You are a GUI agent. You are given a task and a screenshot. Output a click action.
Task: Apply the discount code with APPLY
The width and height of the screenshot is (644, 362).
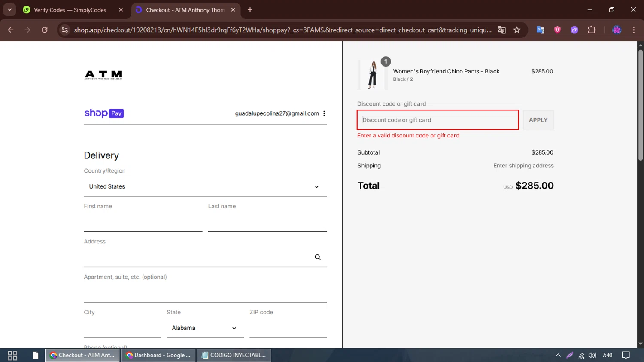click(x=538, y=120)
